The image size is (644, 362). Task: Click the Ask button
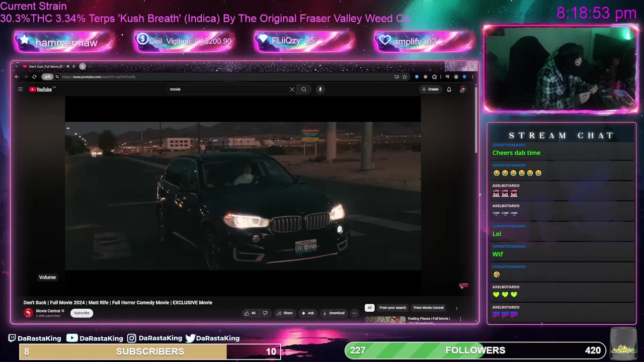click(307, 313)
